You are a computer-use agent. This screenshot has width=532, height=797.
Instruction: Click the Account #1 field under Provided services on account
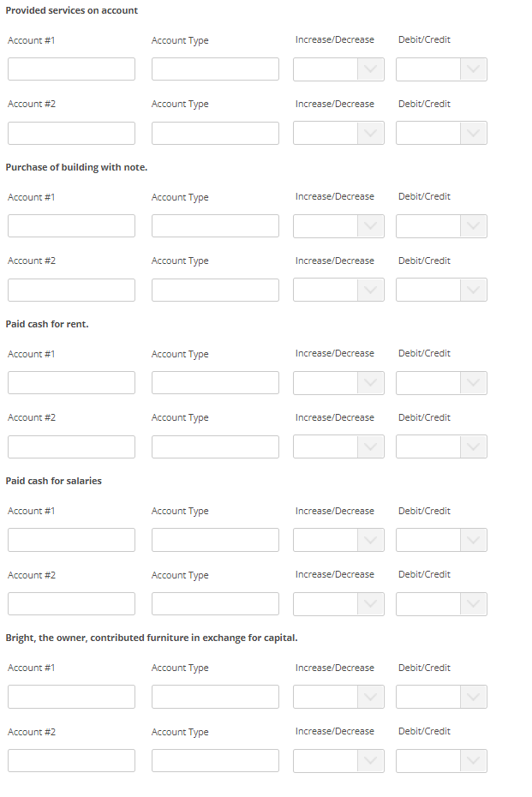(71, 69)
